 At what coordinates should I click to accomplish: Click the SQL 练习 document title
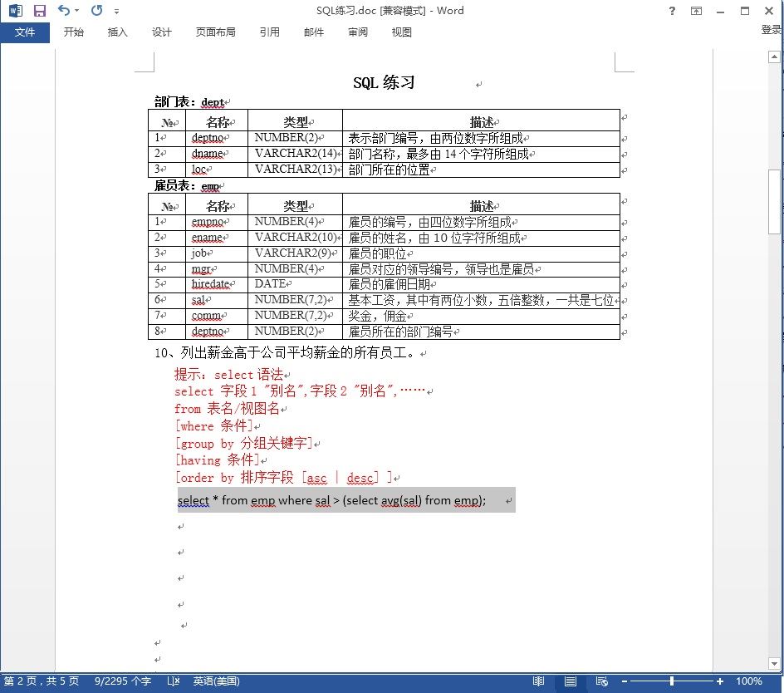pos(384,82)
